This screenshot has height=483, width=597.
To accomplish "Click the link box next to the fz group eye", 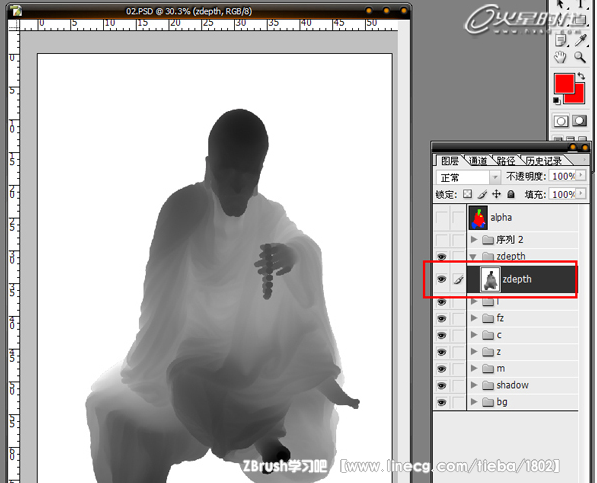I will pos(458,318).
